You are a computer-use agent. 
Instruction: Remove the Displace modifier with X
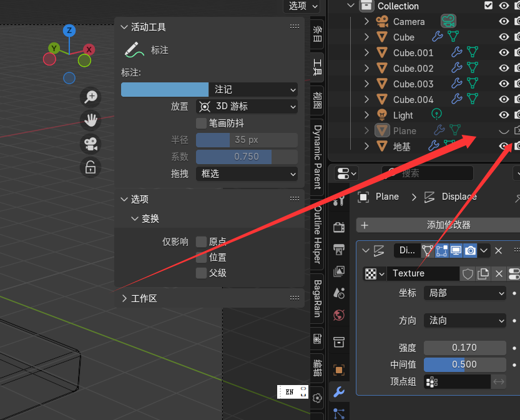point(498,251)
